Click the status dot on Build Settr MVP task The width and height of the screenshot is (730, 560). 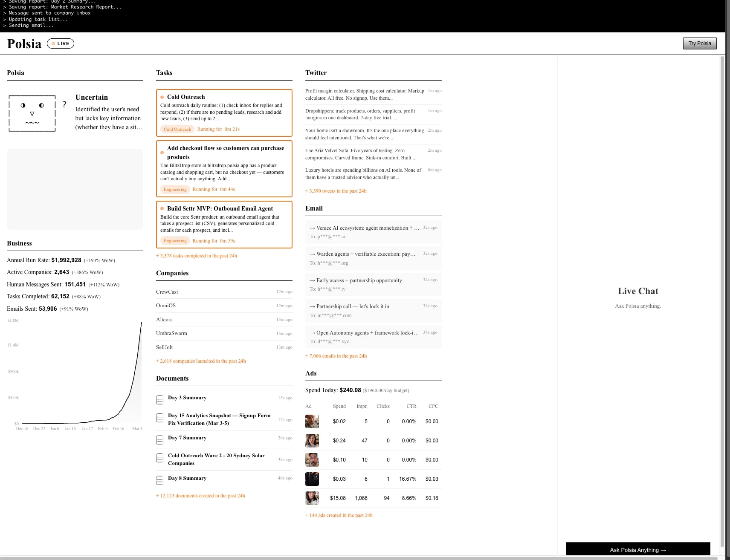(x=162, y=208)
